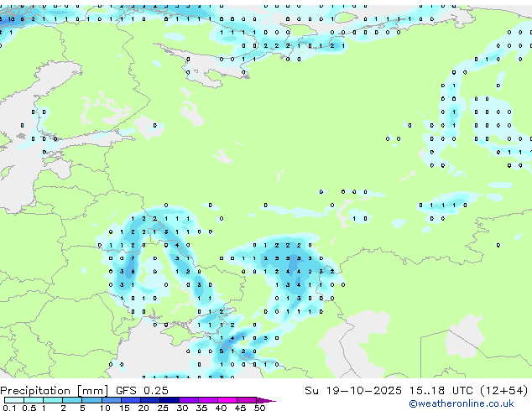Click the 20 to 25 mm legend swatch
Image resolution: width=532 pixels, height=411 pixels.
(149, 400)
